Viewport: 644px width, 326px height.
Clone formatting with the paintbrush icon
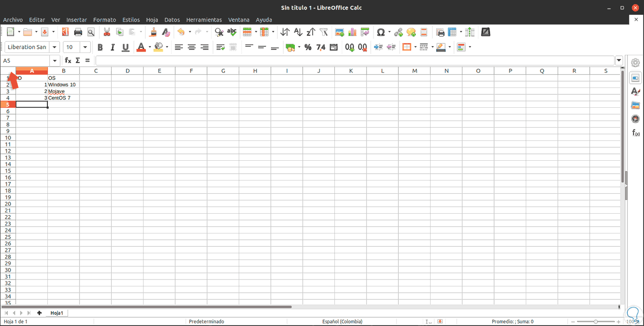(x=154, y=32)
